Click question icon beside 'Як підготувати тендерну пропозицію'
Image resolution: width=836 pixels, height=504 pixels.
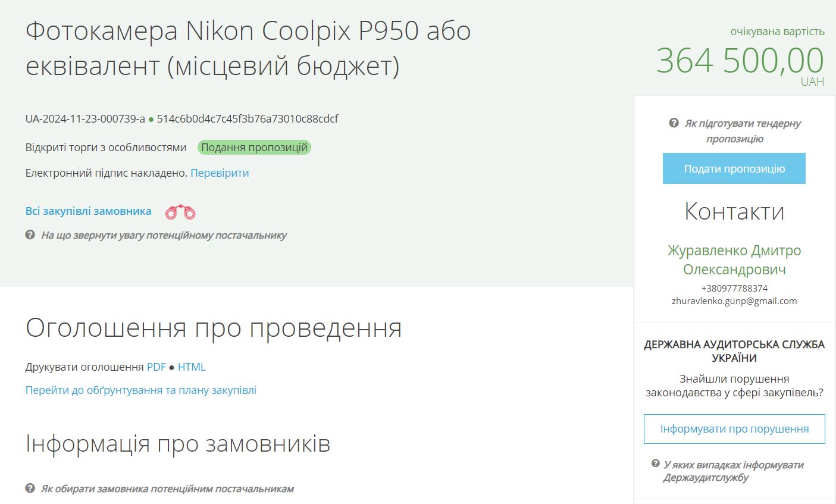[674, 123]
